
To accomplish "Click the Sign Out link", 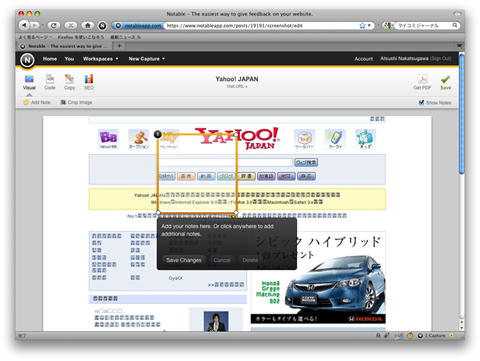I will (x=441, y=59).
